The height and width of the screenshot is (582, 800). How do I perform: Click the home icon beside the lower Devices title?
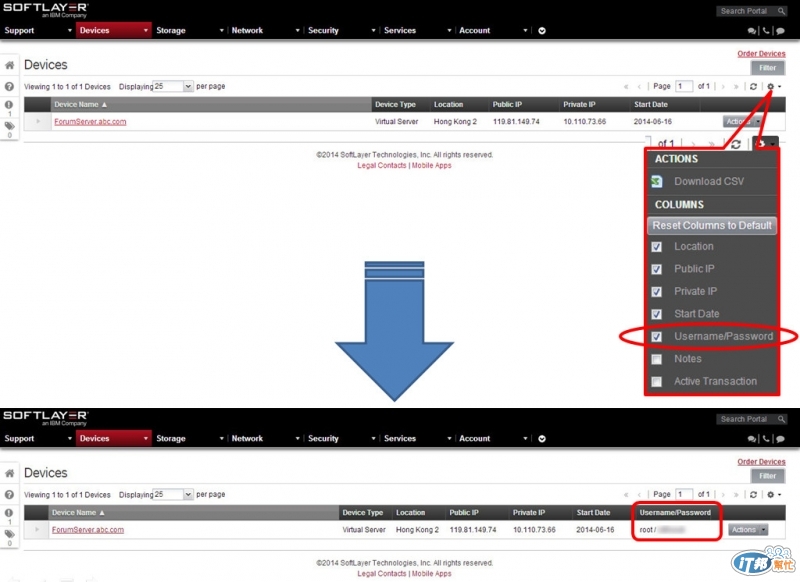[x=9, y=473]
